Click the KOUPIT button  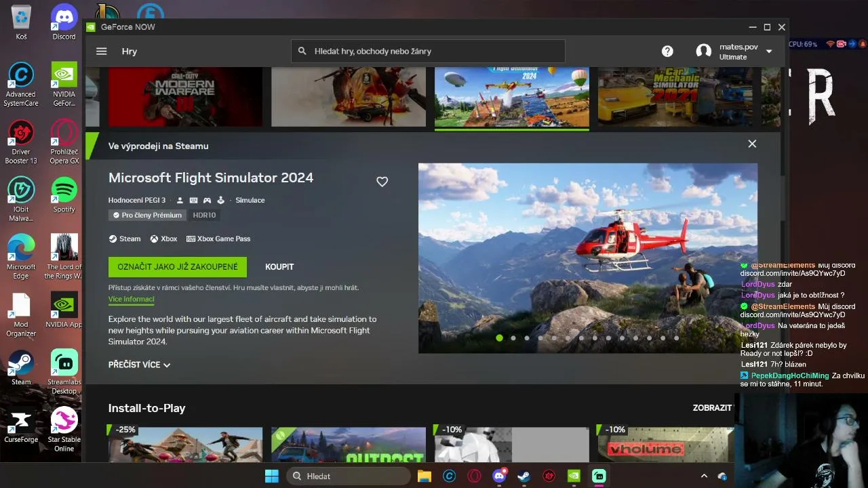279,267
